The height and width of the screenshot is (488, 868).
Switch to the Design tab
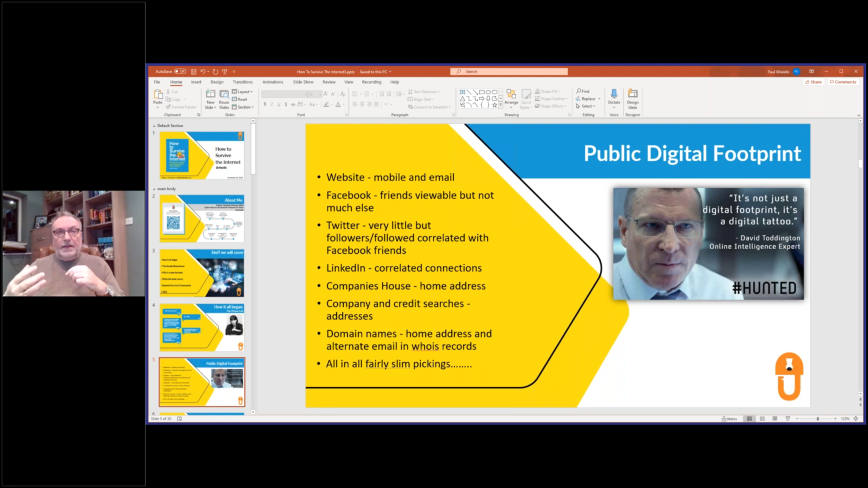tap(217, 82)
